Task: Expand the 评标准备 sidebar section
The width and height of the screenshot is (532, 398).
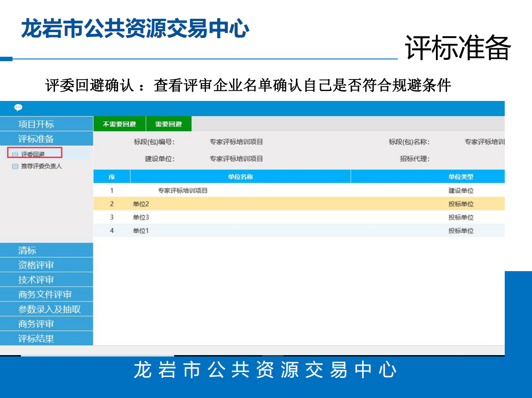Action: pos(46,138)
